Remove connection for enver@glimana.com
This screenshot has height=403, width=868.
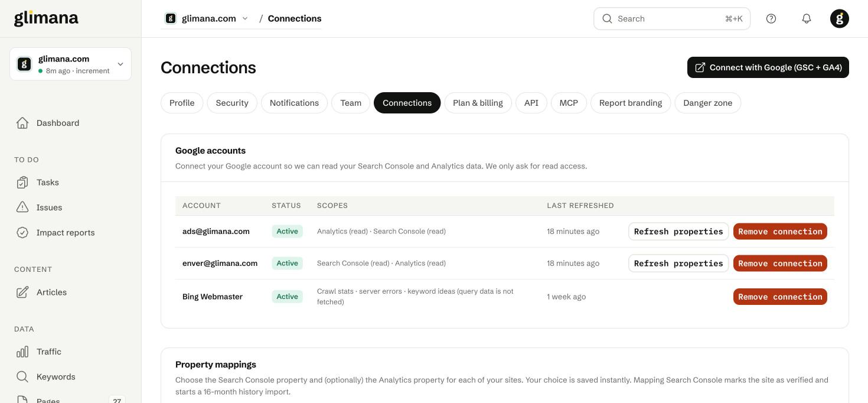point(780,264)
